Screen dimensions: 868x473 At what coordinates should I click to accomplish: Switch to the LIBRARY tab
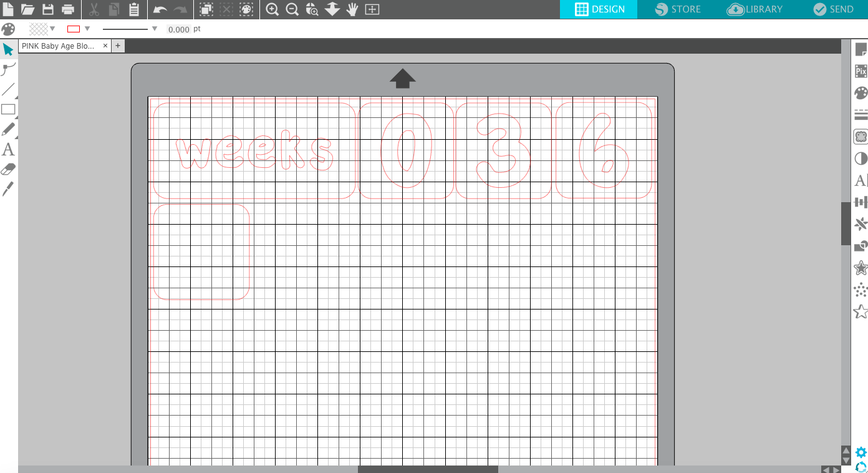point(755,9)
